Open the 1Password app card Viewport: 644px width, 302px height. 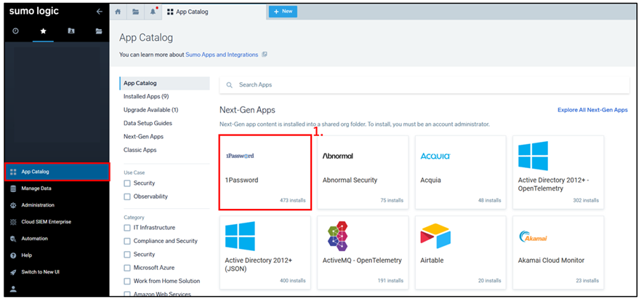pos(265,172)
